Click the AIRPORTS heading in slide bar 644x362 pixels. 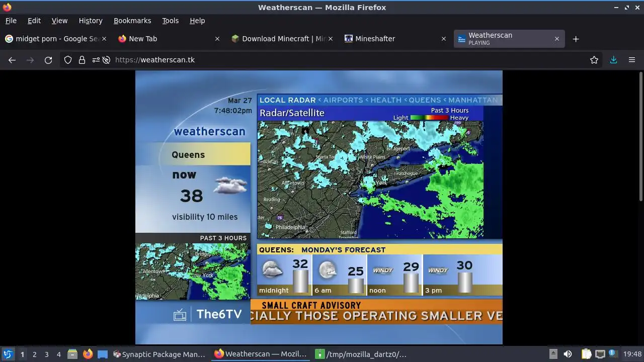(x=343, y=100)
